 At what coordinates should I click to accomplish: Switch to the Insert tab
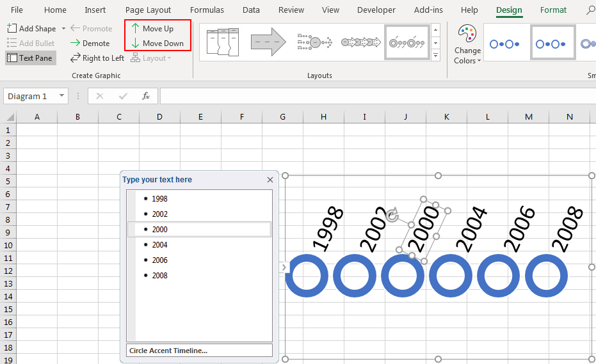tap(95, 10)
